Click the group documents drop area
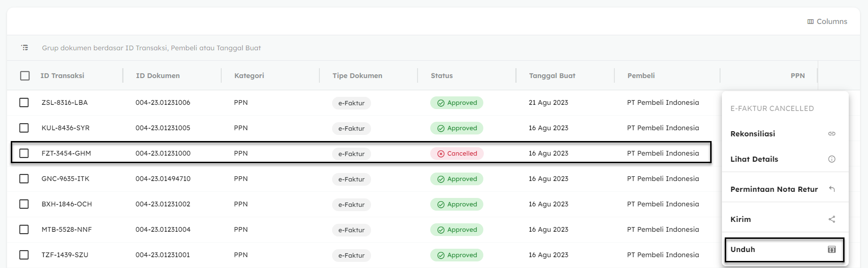868x268 pixels. pyautogui.click(x=151, y=48)
